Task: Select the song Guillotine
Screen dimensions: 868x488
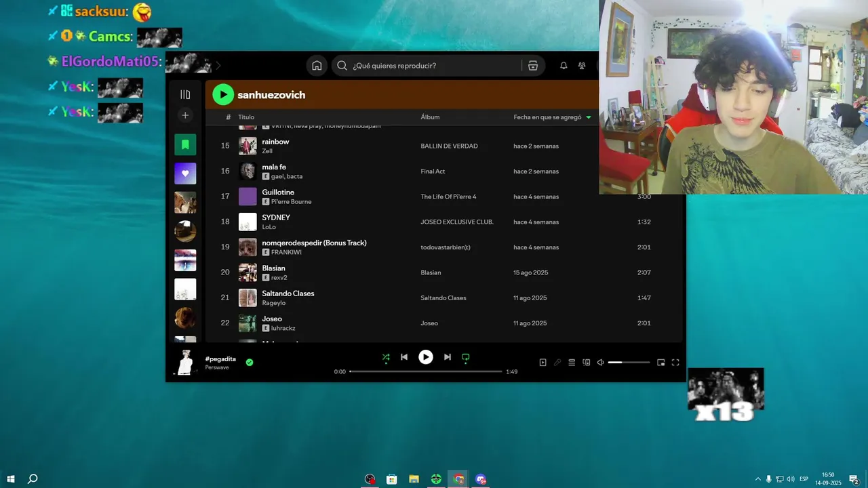Action: click(x=278, y=192)
